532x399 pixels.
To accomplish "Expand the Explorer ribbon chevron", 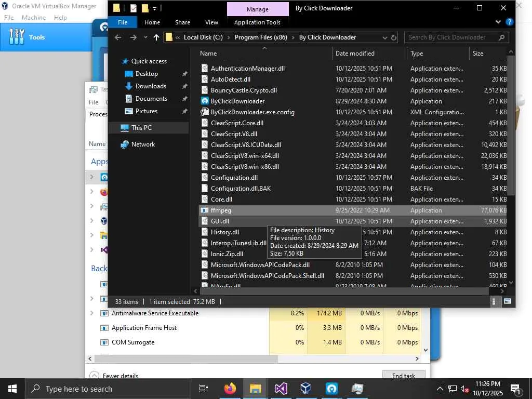I will 498,22.
